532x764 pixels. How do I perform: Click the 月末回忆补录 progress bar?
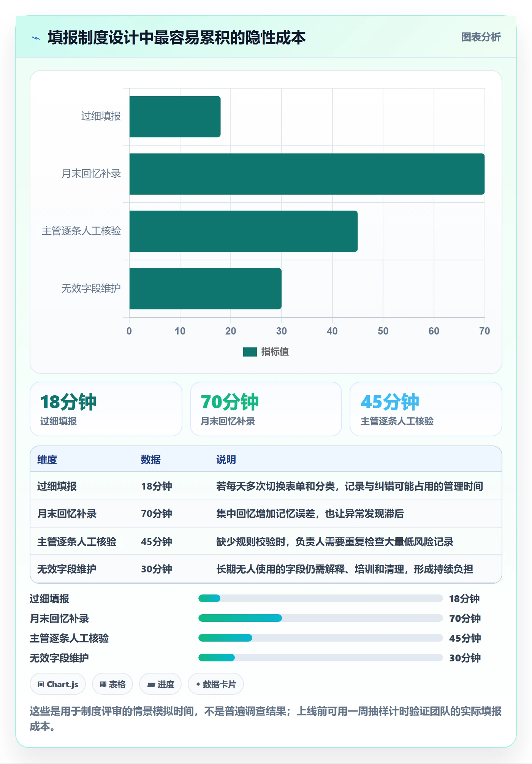click(320, 618)
